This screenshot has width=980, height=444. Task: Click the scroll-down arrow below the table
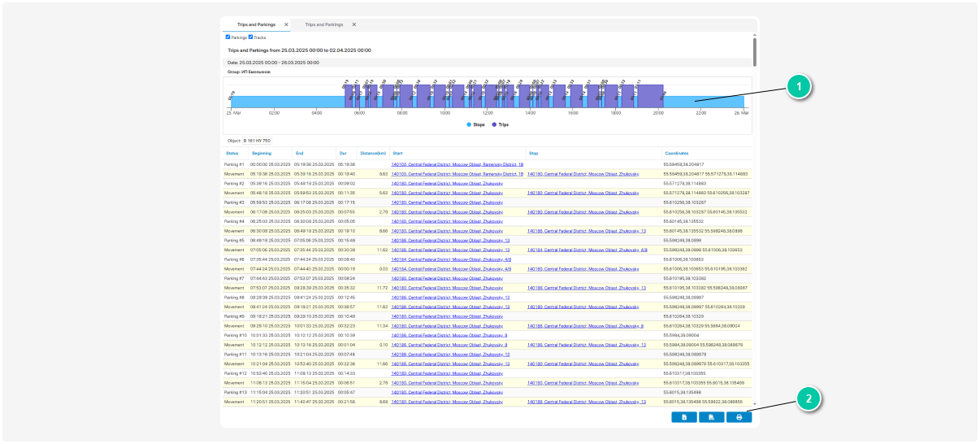click(x=755, y=404)
